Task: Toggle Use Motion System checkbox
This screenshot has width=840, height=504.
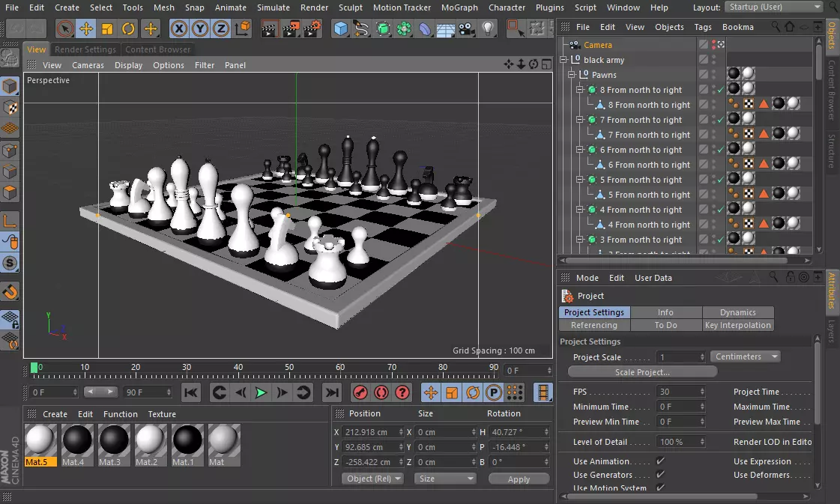Action: point(661,488)
